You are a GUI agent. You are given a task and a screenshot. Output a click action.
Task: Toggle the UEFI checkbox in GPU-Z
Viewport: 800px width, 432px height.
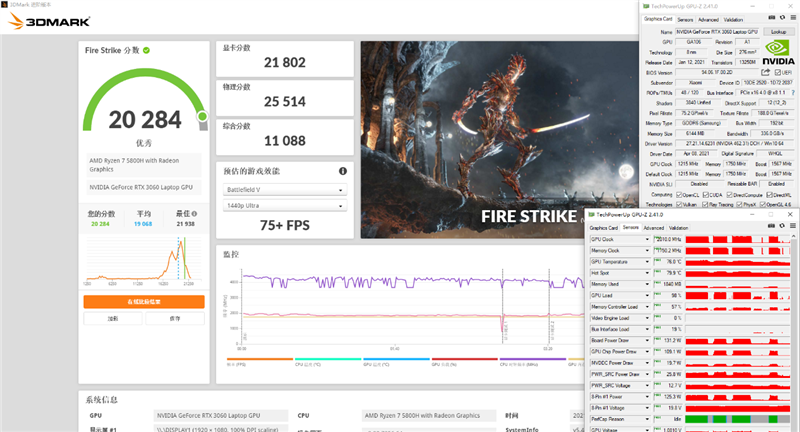click(x=778, y=72)
